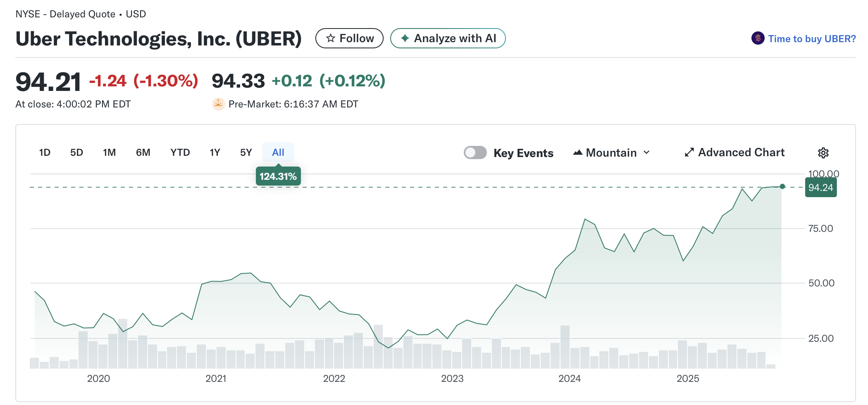The height and width of the screenshot is (405, 868).
Task: Follow Uber Technologies stock
Action: pyautogui.click(x=349, y=38)
